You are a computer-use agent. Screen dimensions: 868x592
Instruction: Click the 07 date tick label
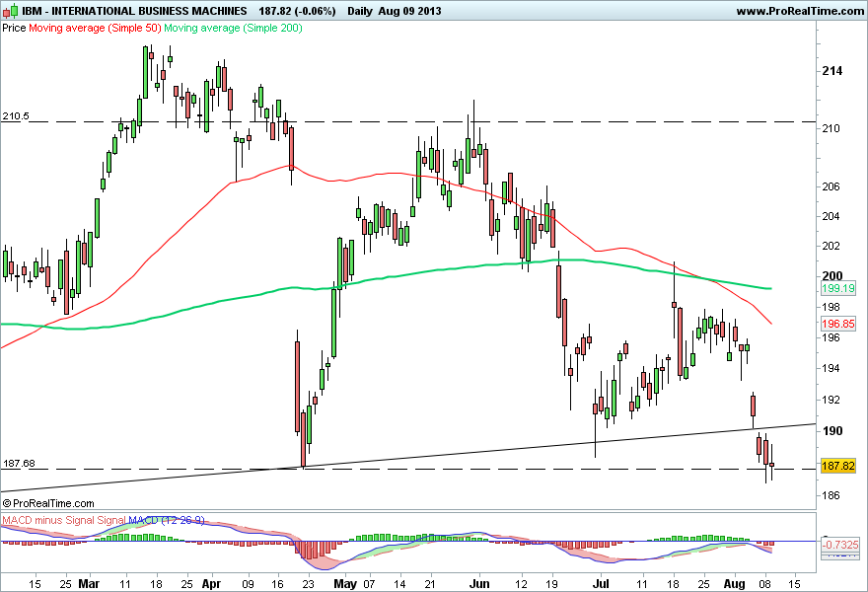(369, 584)
